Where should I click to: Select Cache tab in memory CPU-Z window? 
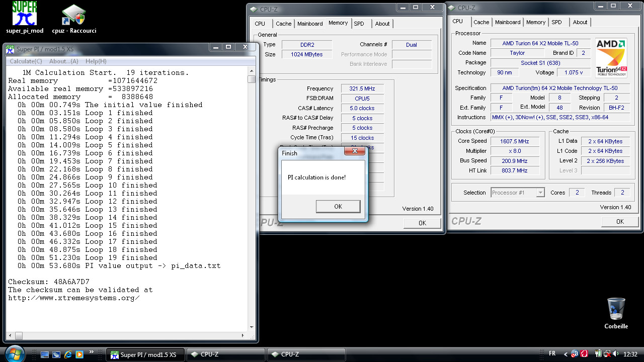tap(284, 24)
